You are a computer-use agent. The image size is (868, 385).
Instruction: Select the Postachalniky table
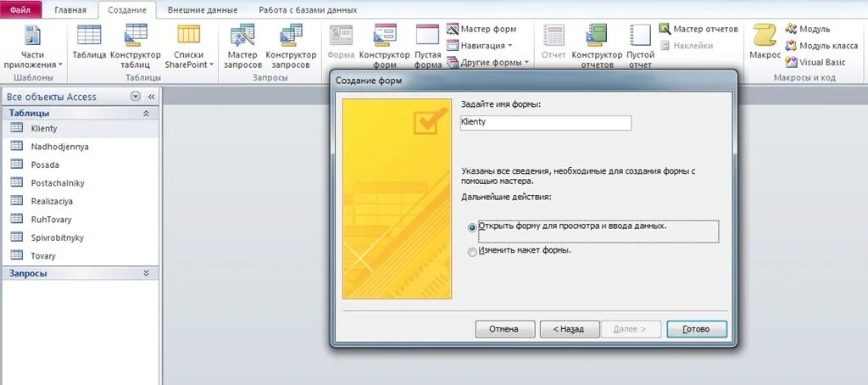pos(81,183)
